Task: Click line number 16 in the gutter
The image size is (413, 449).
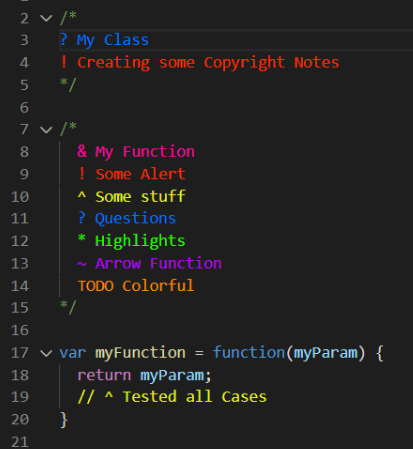Action: (x=20, y=330)
